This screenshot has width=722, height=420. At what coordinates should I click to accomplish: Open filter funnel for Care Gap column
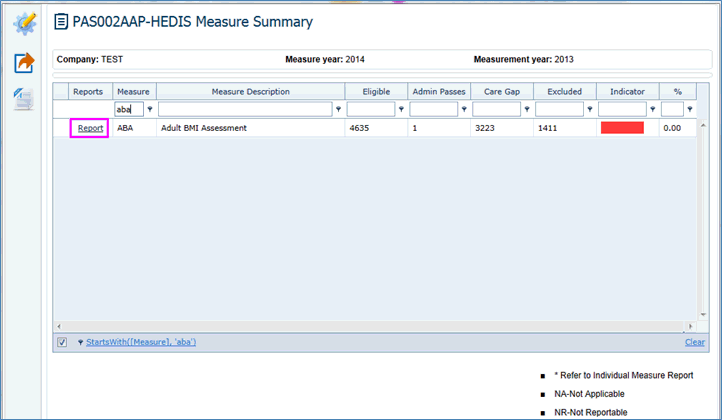tap(528, 109)
